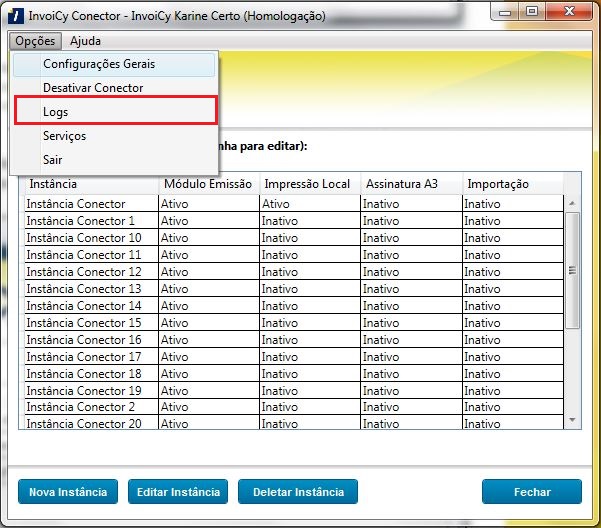Viewport: 601px width, 528px height.
Task: Click the Editar Instância button
Action: (178, 492)
